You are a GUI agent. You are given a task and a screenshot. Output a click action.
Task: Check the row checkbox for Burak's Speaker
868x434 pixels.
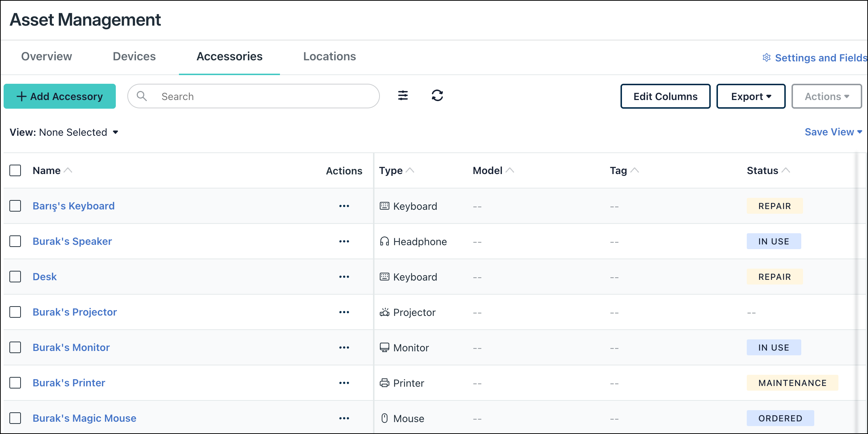[15, 241]
